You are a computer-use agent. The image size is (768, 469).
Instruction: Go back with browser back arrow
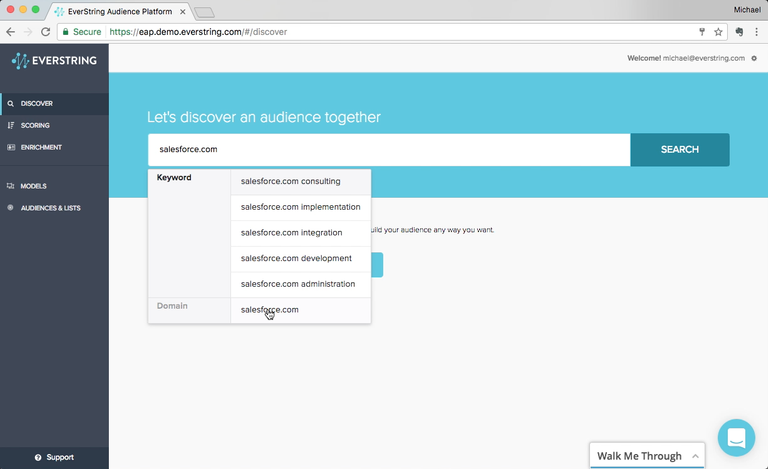(11, 32)
